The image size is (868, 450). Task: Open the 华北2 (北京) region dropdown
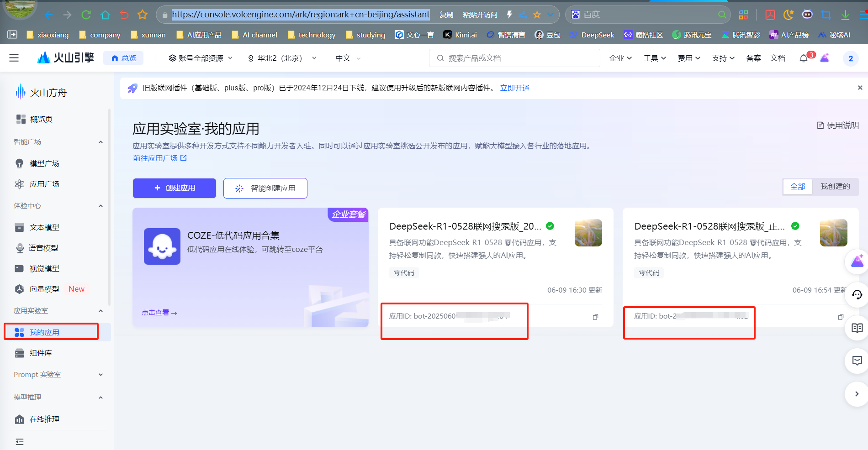[282, 58]
